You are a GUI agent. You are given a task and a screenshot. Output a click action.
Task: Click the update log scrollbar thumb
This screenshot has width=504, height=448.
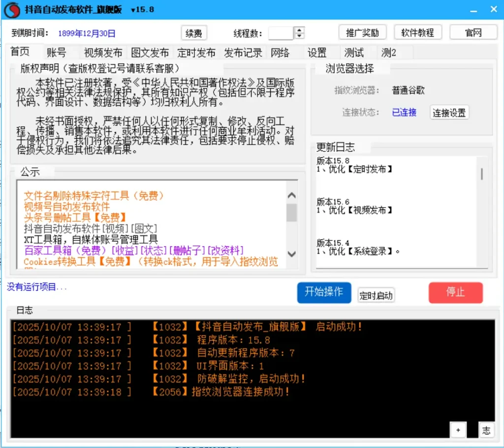[482, 174]
